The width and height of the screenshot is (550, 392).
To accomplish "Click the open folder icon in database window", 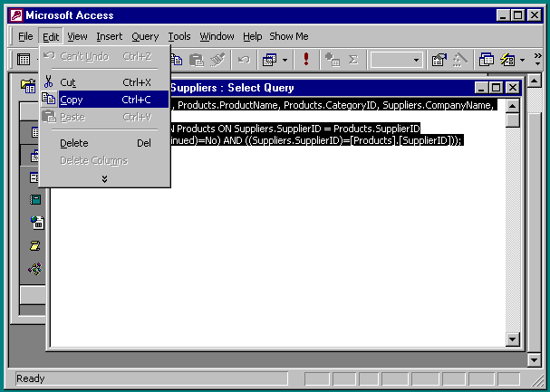I will [28, 85].
